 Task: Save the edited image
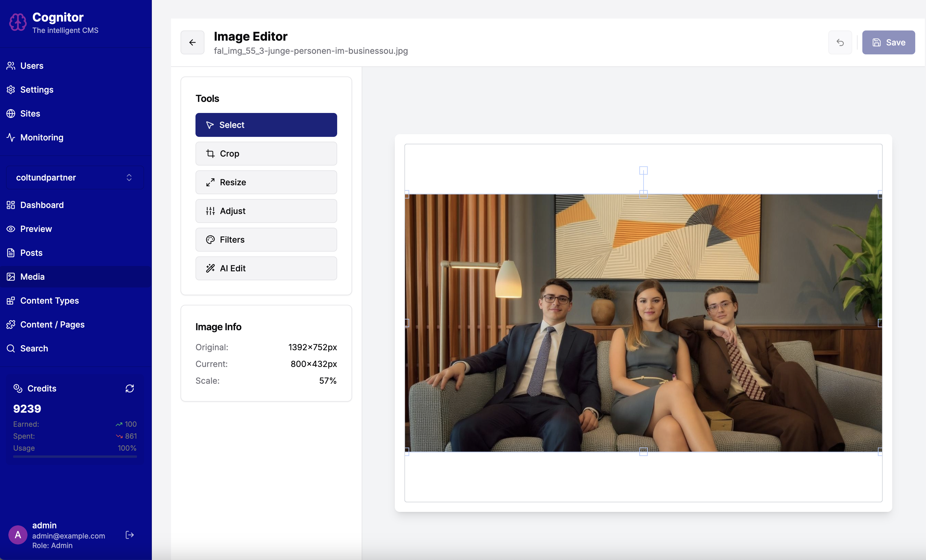pyautogui.click(x=888, y=42)
